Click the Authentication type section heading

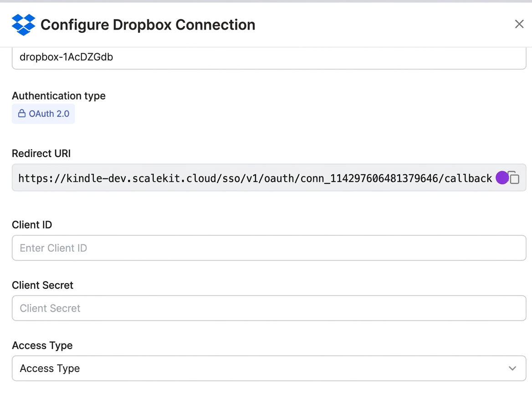pos(58,96)
